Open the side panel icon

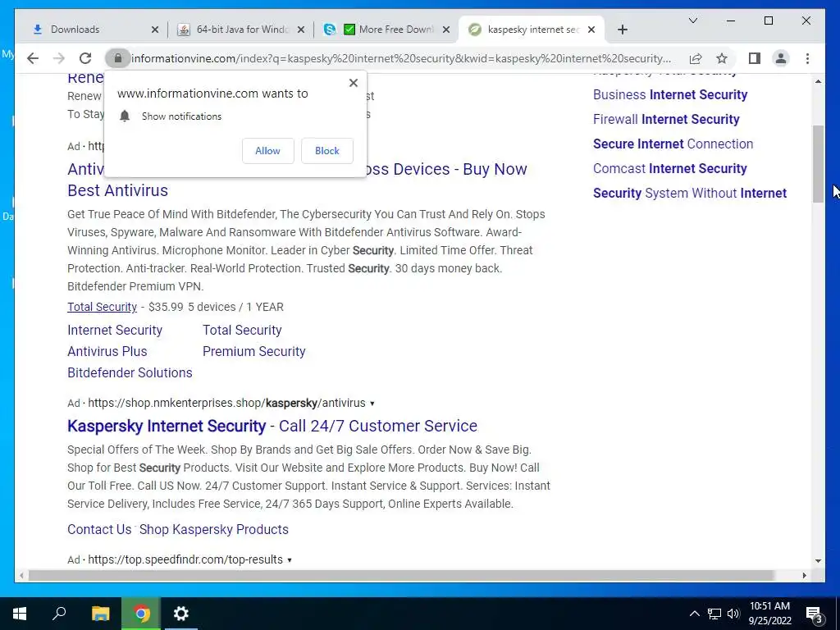(x=755, y=58)
